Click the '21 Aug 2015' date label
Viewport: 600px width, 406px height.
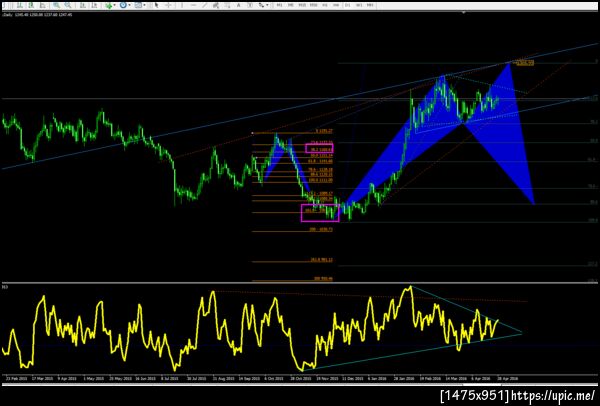pos(223,378)
